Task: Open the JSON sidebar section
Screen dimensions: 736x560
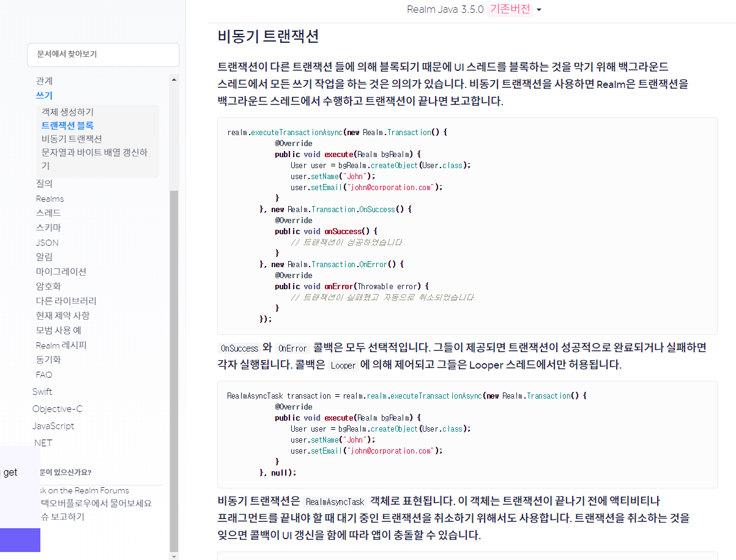Action: 48,243
